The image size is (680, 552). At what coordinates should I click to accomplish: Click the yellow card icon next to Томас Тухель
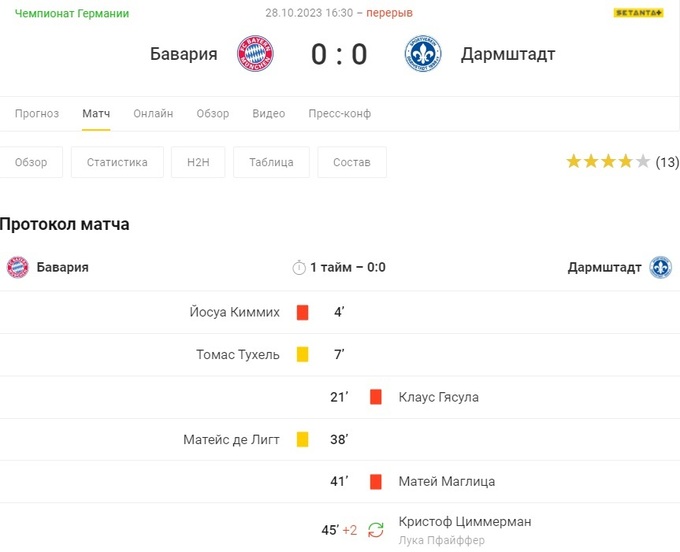(302, 354)
